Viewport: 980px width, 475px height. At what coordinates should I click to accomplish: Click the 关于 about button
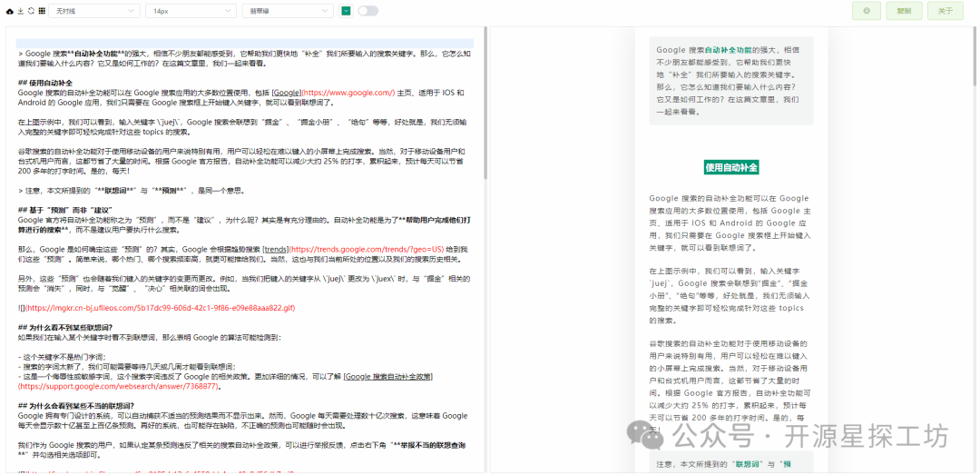click(x=946, y=11)
